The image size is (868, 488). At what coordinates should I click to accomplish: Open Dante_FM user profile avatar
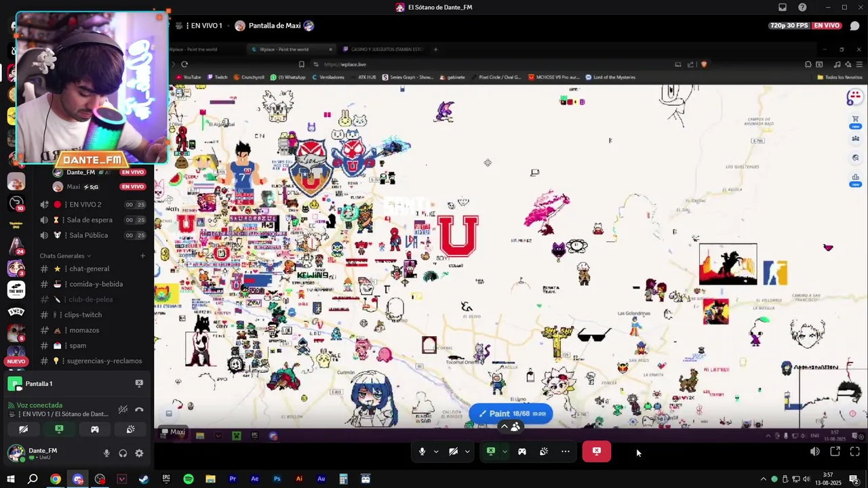point(16,453)
